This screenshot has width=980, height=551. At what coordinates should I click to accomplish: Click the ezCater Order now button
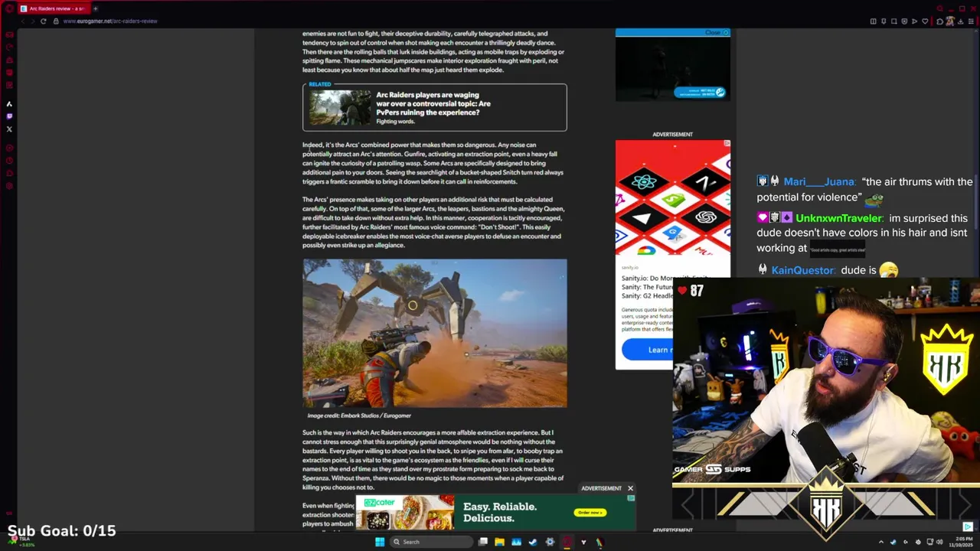(x=590, y=512)
